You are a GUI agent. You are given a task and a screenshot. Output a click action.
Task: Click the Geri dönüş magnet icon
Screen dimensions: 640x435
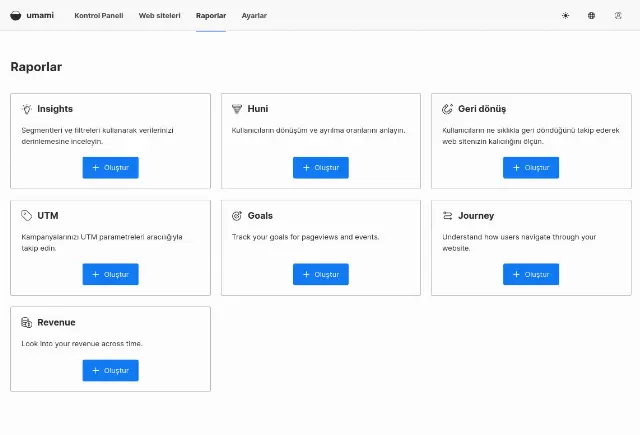pos(447,109)
